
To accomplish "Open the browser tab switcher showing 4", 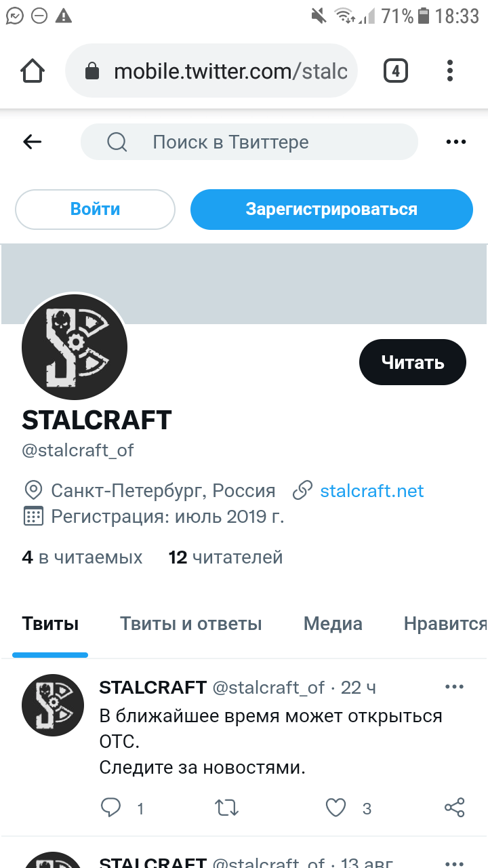I will click(x=396, y=71).
